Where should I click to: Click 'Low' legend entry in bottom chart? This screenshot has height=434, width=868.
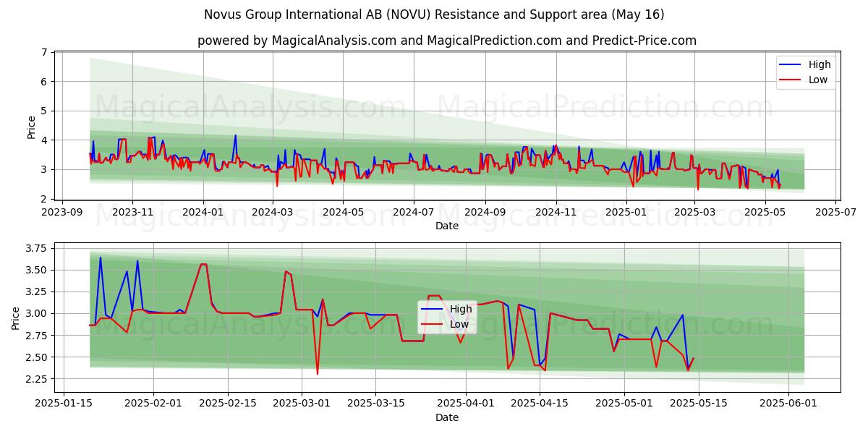[459, 324]
